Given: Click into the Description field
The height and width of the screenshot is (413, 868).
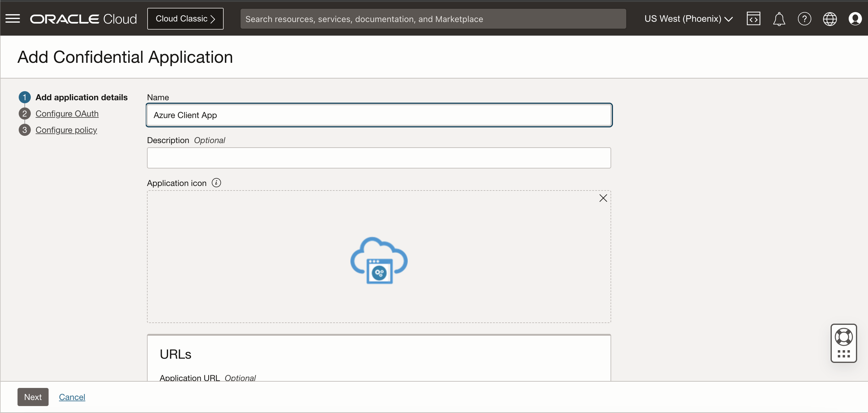Looking at the screenshot, I should click(x=379, y=158).
